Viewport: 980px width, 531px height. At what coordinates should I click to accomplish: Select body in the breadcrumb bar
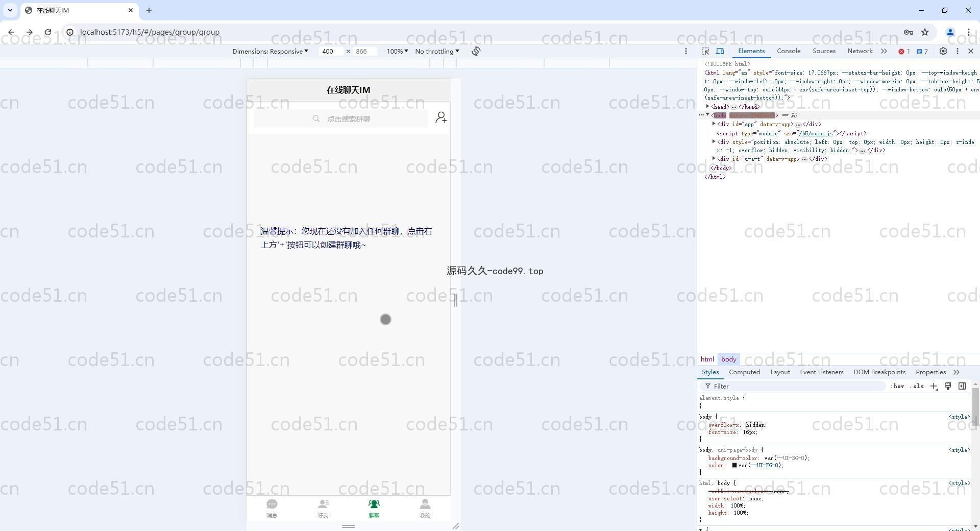click(x=728, y=359)
